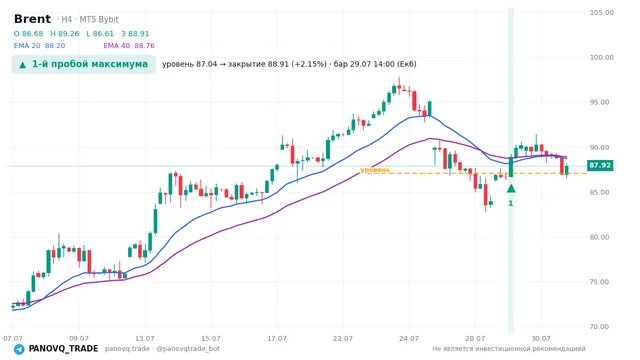
Task: Click the PANOVQ_TRADE brand name
Action: click(x=63, y=349)
